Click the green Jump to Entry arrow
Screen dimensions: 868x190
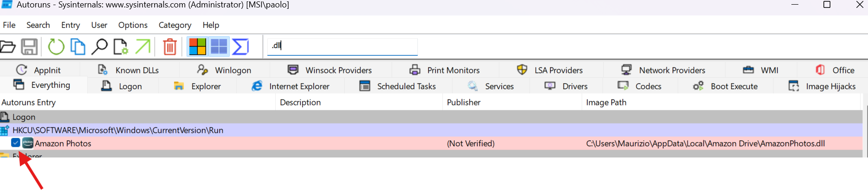pyautogui.click(x=143, y=47)
